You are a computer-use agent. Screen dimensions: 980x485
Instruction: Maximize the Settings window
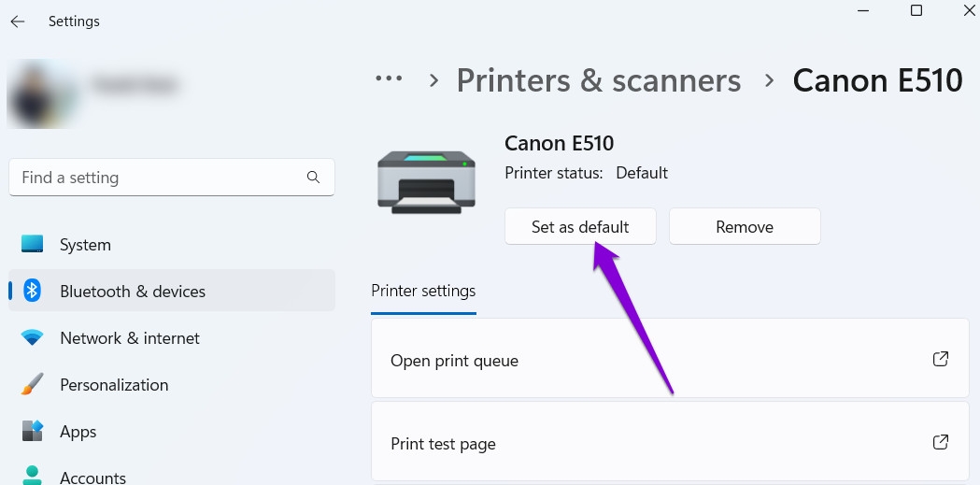[x=916, y=10]
